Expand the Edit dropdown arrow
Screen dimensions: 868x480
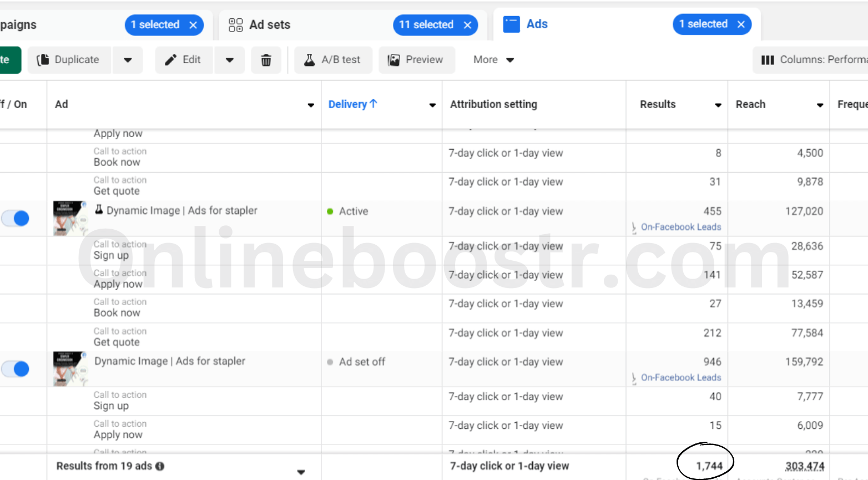229,60
